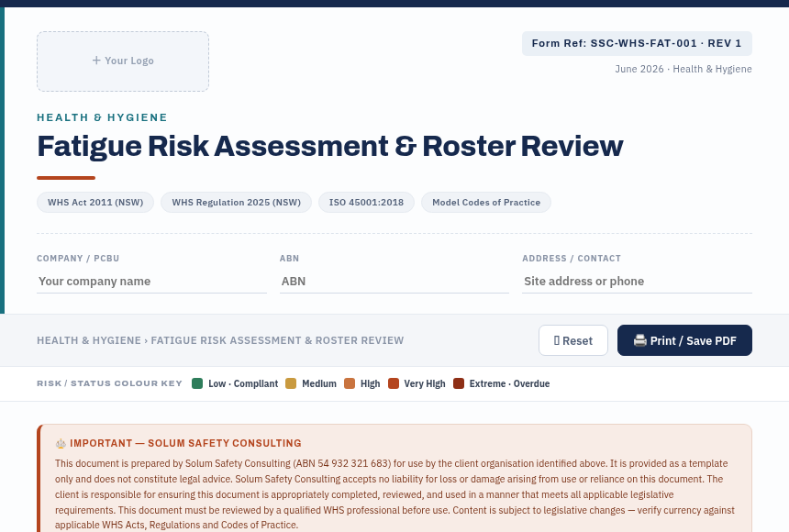Click RISK / STATUS COLOUR KEY label
The width and height of the screenshot is (789, 532).
[110, 383]
